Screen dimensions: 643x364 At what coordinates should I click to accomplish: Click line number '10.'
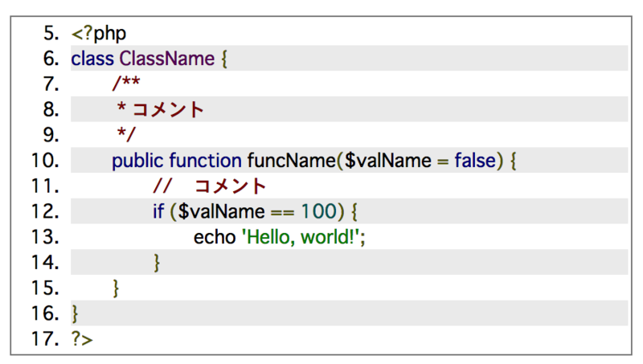click(x=45, y=160)
